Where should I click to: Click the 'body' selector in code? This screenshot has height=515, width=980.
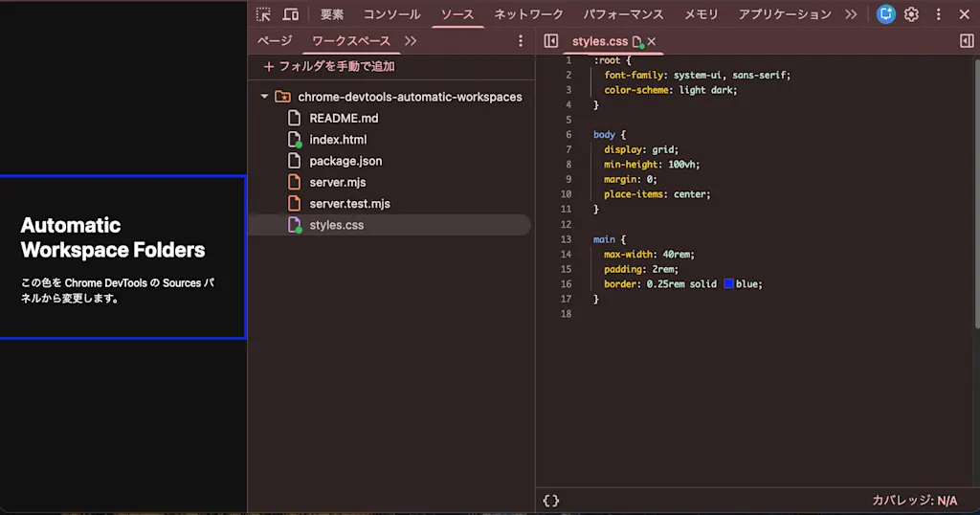coord(605,134)
